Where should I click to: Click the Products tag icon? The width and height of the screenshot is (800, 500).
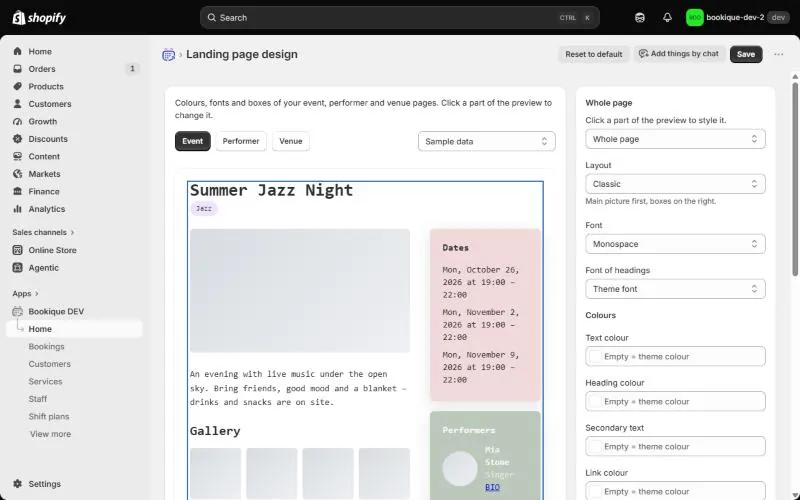pyautogui.click(x=17, y=86)
